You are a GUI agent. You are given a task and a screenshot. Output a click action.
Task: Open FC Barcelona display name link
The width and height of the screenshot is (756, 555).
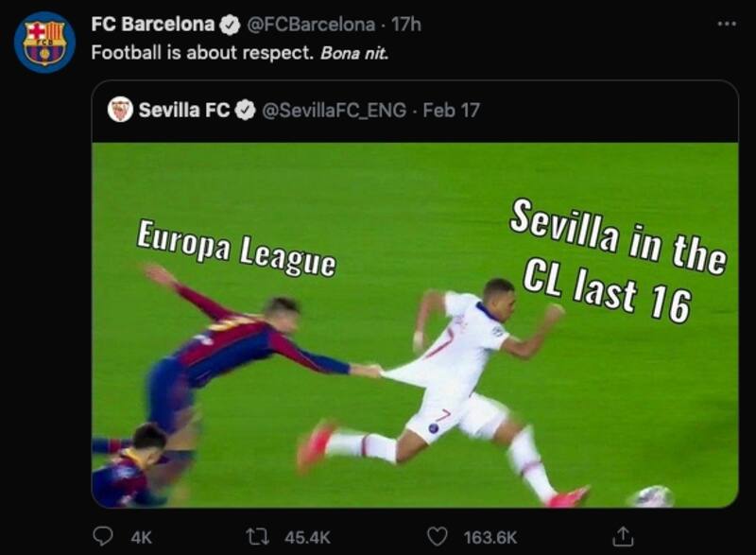click(x=153, y=24)
